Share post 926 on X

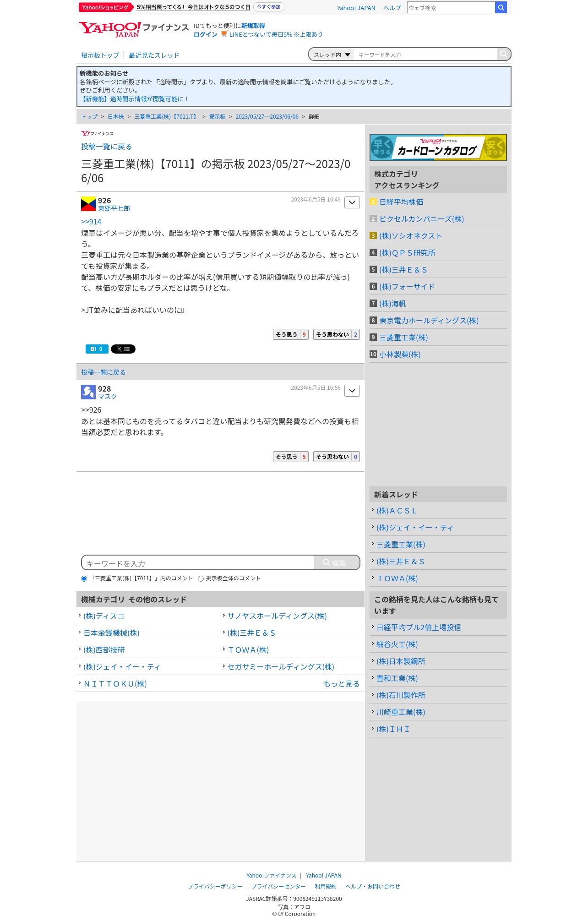[123, 349]
